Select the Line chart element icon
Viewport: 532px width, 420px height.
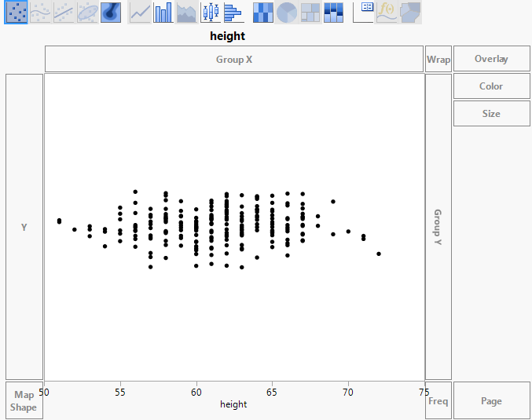140,13
